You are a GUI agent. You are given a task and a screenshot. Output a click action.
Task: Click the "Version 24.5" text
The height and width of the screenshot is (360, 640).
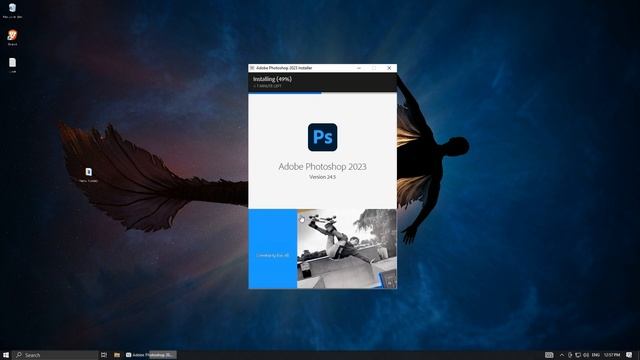[322, 177]
